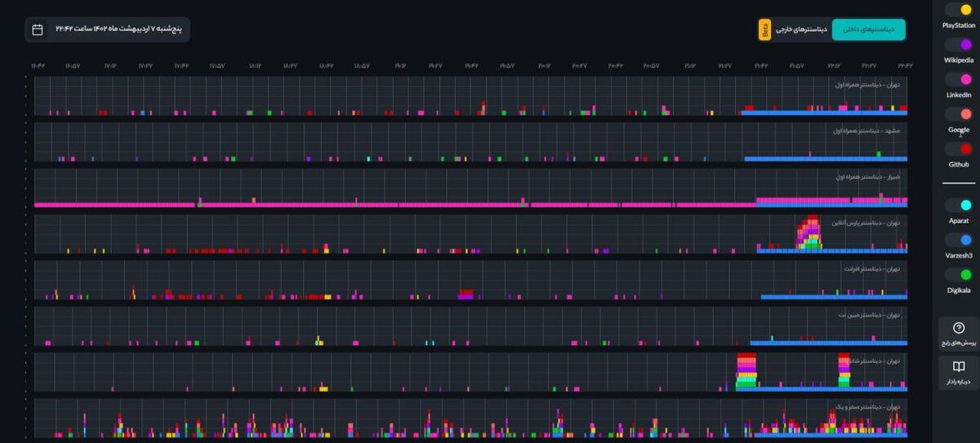Click the Pars Online datacenter outage spike
This screenshot has width=980, height=443.
coord(808,233)
